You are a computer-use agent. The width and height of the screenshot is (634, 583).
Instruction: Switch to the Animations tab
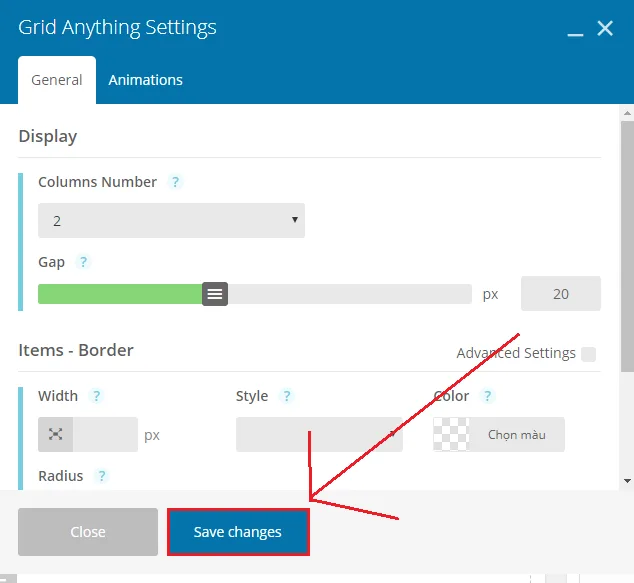[x=145, y=80]
